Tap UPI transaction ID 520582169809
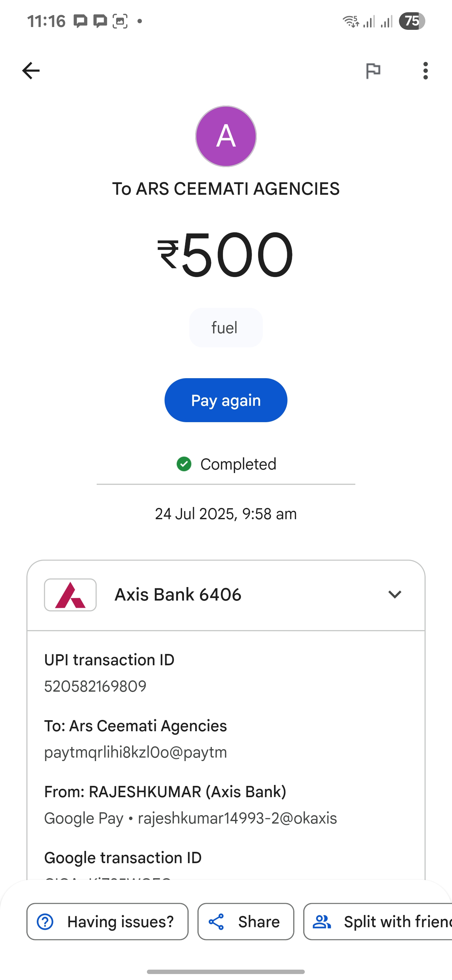Screen dimensions: 452x980 click(x=95, y=686)
